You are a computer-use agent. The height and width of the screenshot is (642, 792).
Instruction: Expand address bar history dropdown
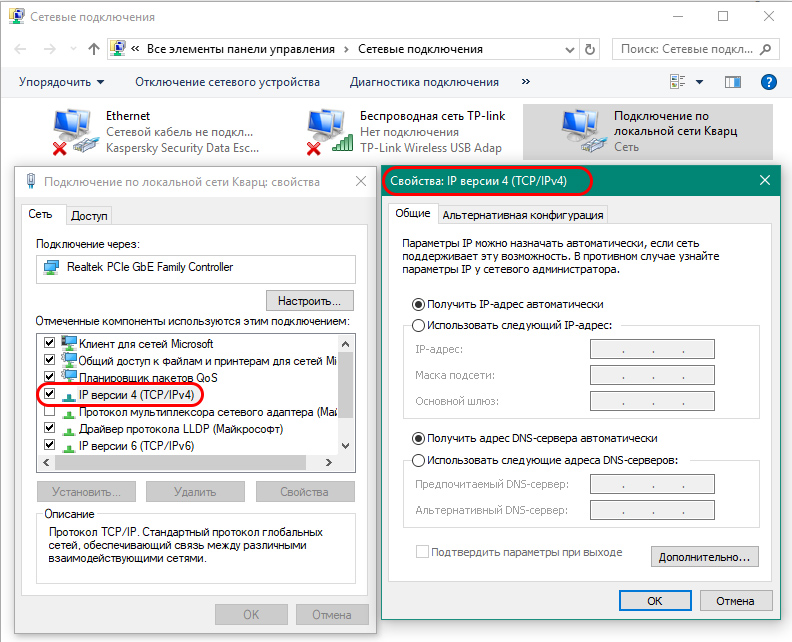click(x=570, y=50)
